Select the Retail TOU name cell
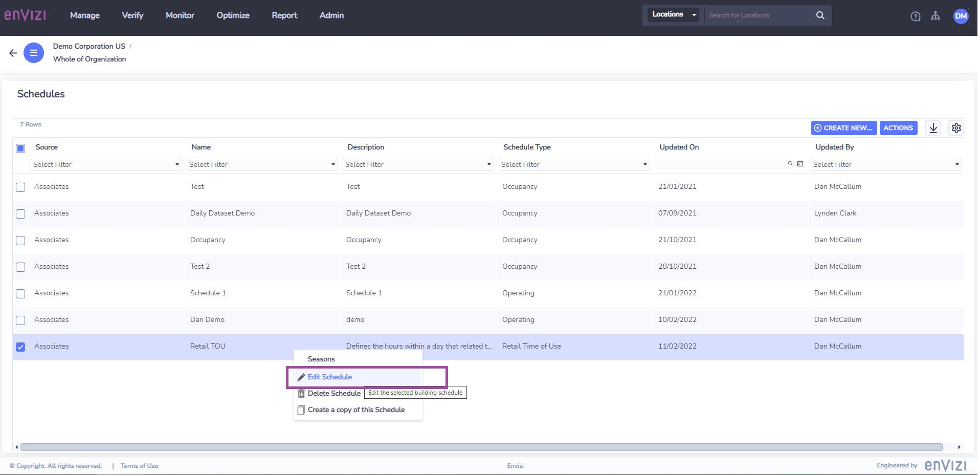Screen dimensions: 980x475 pyautogui.click(x=208, y=346)
